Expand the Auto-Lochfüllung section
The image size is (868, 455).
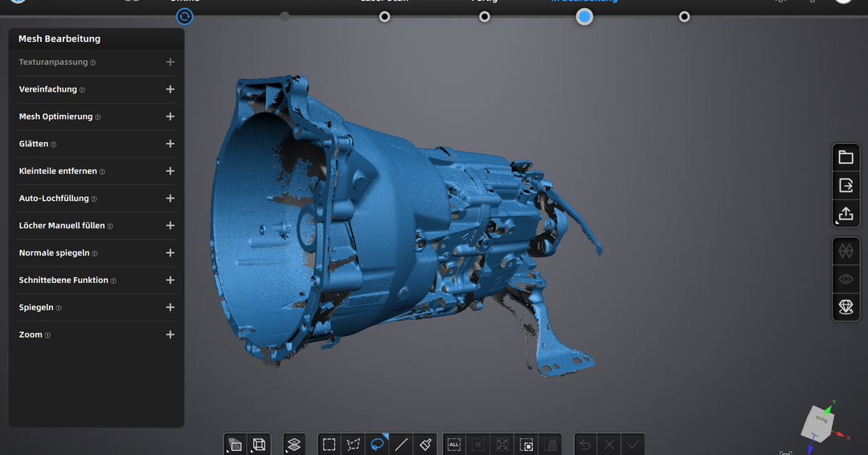(170, 199)
